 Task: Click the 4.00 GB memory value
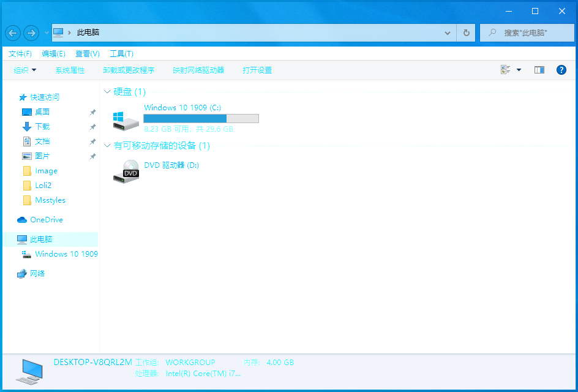[x=280, y=363]
